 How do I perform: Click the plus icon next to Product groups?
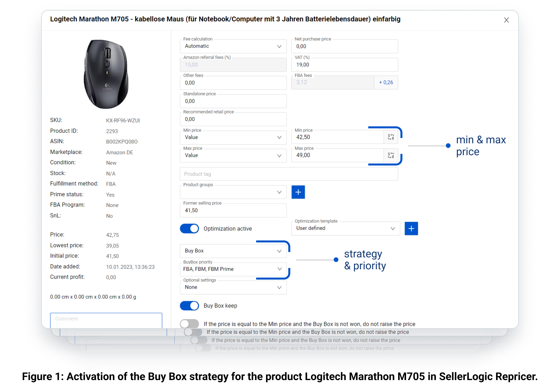pyautogui.click(x=298, y=192)
